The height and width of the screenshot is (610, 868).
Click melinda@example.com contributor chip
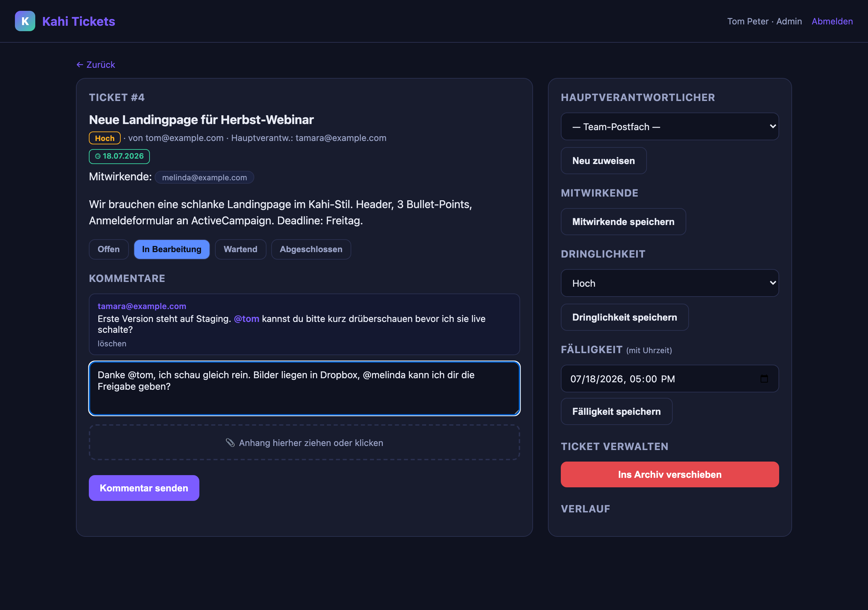pyautogui.click(x=204, y=177)
